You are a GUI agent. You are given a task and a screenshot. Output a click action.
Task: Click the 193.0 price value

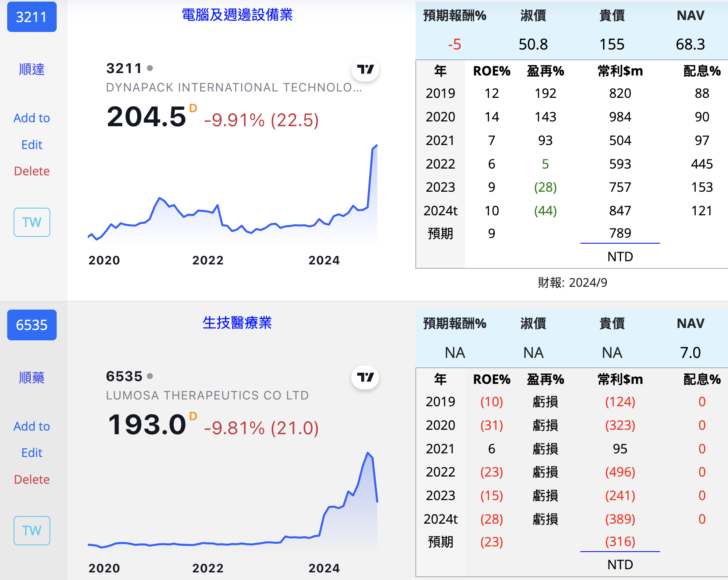click(x=147, y=424)
